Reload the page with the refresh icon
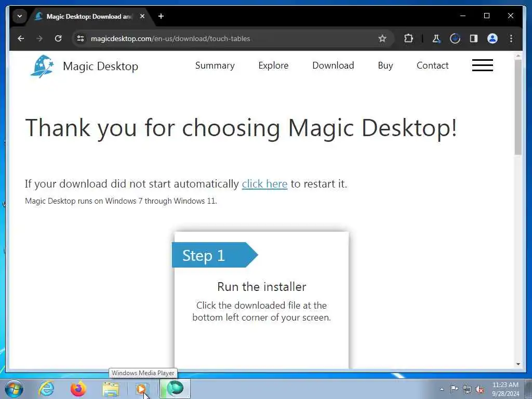Viewport: 532px width, 399px height. pos(58,38)
